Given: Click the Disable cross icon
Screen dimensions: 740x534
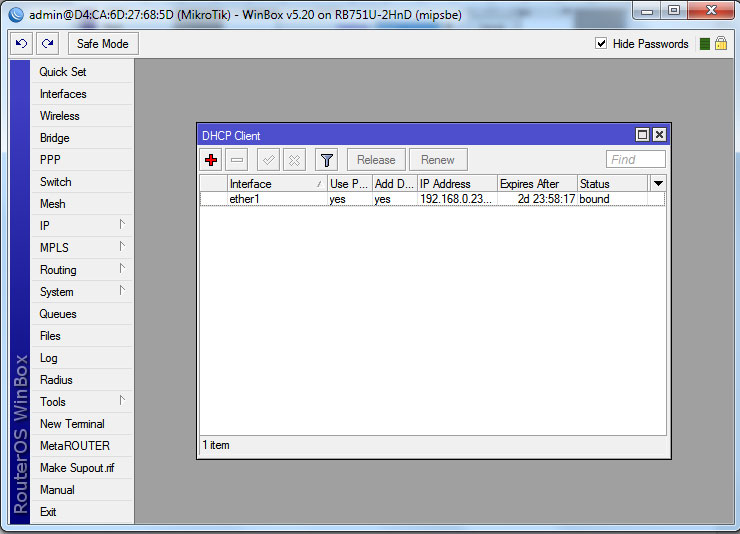Looking at the screenshot, I should (294, 160).
